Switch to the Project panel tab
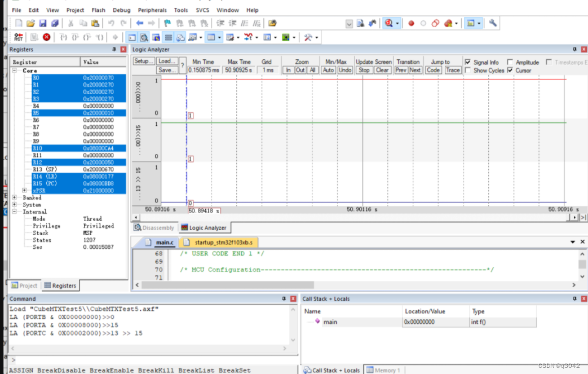Image resolution: width=588 pixels, height=374 pixels. point(24,285)
